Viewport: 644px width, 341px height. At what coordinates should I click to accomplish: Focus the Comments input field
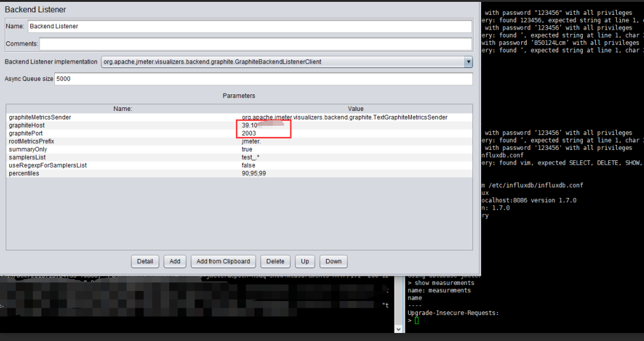tap(256, 44)
